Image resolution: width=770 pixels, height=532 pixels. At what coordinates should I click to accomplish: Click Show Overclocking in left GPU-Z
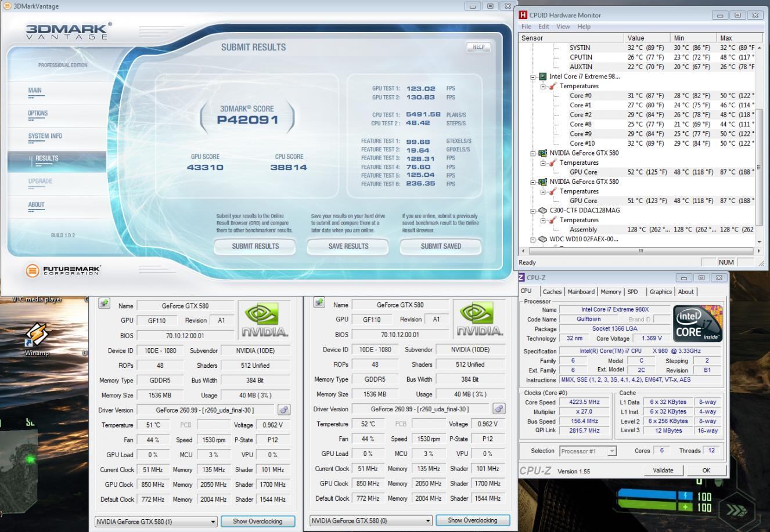[x=258, y=522]
